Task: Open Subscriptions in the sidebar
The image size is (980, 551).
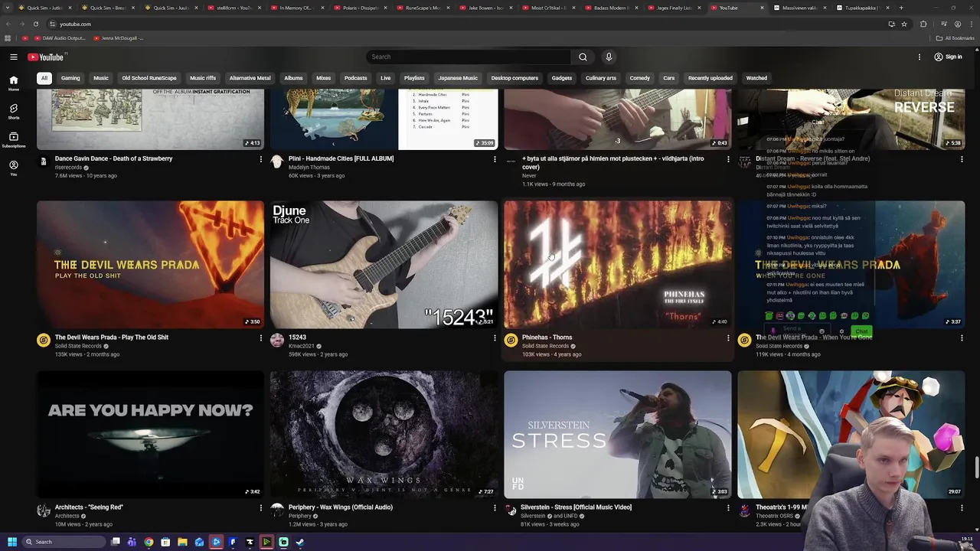Action: [13, 139]
